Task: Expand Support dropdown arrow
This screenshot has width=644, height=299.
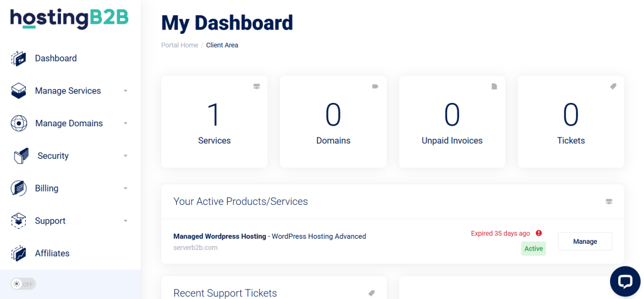Action: [126, 220]
